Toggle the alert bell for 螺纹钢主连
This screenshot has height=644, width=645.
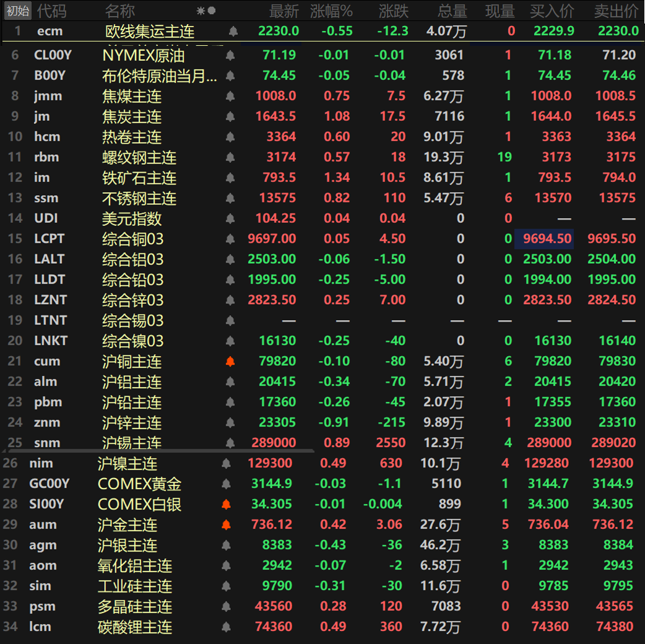[x=230, y=157]
